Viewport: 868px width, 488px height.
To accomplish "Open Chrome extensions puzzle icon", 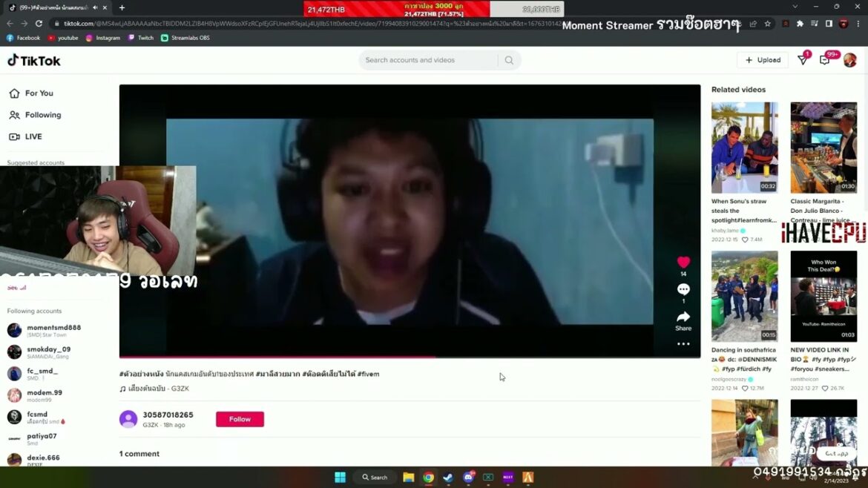I will coord(800,24).
